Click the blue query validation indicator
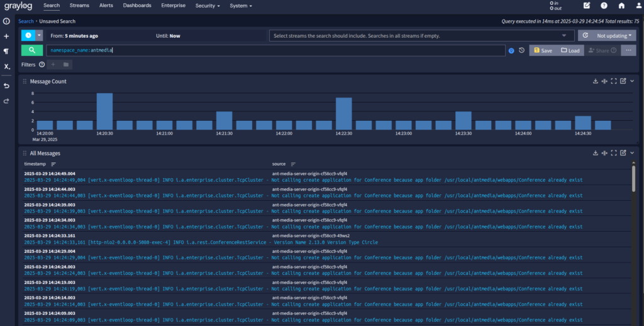This screenshot has width=644, height=326. [511, 50]
